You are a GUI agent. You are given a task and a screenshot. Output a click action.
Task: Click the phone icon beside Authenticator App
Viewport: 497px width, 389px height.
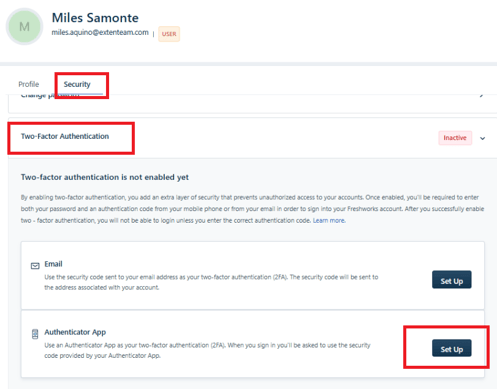point(35,334)
